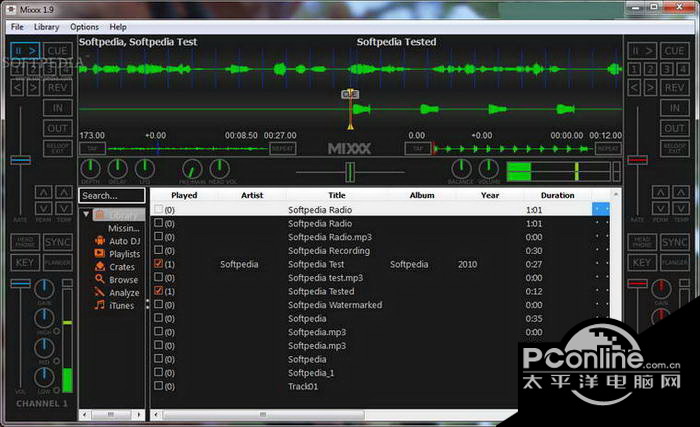Click the Analyze icon in sidebar
The width and height of the screenshot is (700, 427).
(99, 293)
